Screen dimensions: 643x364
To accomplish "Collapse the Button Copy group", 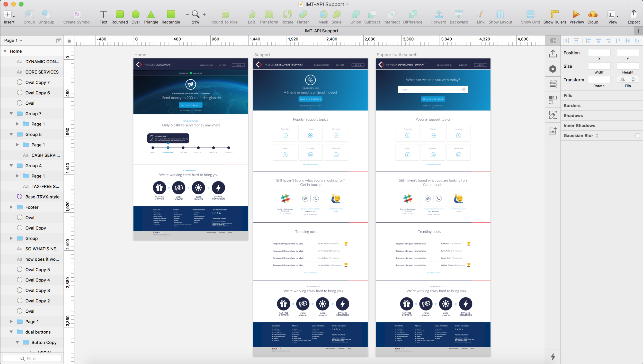I will click(x=17, y=342).
